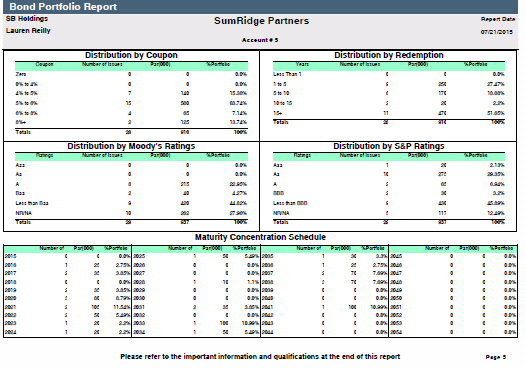Click the Zero row in coupon table

pyautogui.click(x=131, y=74)
